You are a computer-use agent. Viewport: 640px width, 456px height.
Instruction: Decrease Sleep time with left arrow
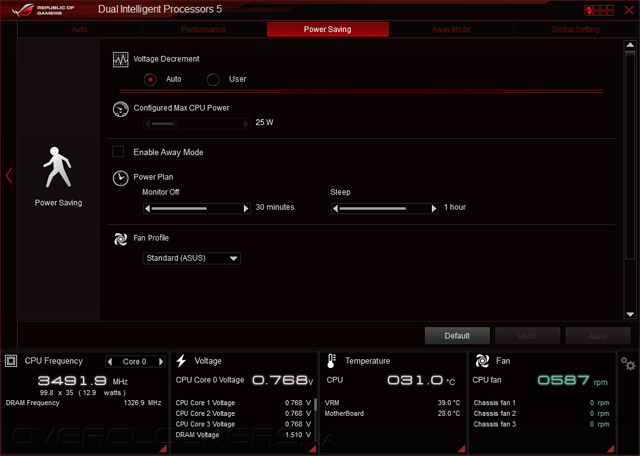tap(336, 209)
